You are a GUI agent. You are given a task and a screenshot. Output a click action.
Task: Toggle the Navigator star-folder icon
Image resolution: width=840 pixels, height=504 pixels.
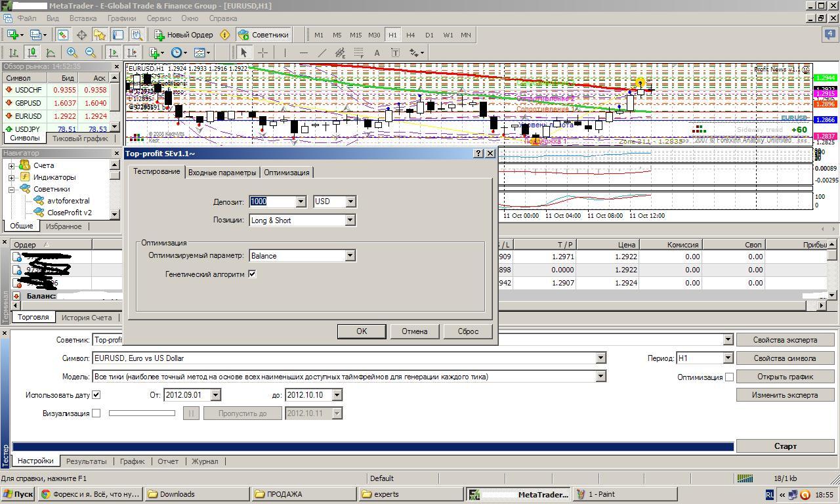(x=100, y=35)
